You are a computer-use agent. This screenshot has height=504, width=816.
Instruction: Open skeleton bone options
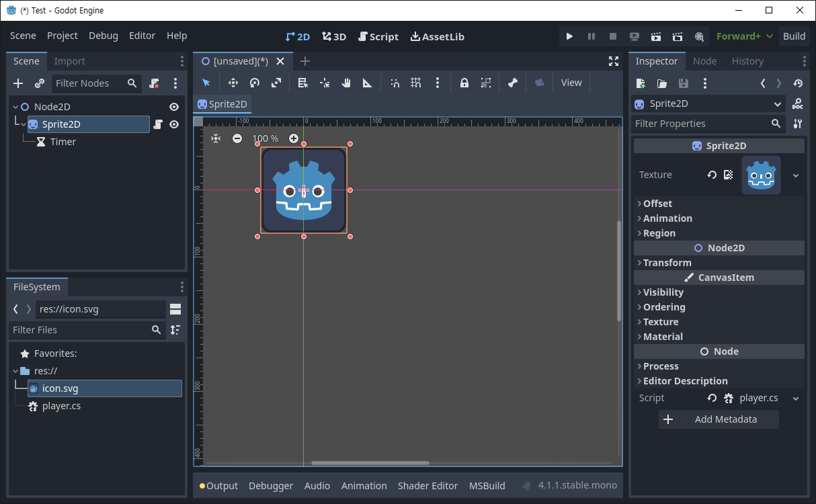513,83
